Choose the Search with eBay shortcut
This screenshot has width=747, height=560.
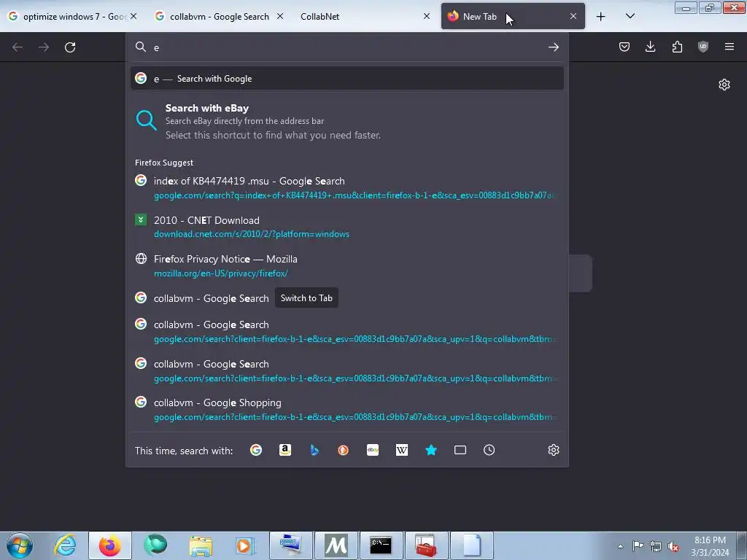tap(347, 122)
